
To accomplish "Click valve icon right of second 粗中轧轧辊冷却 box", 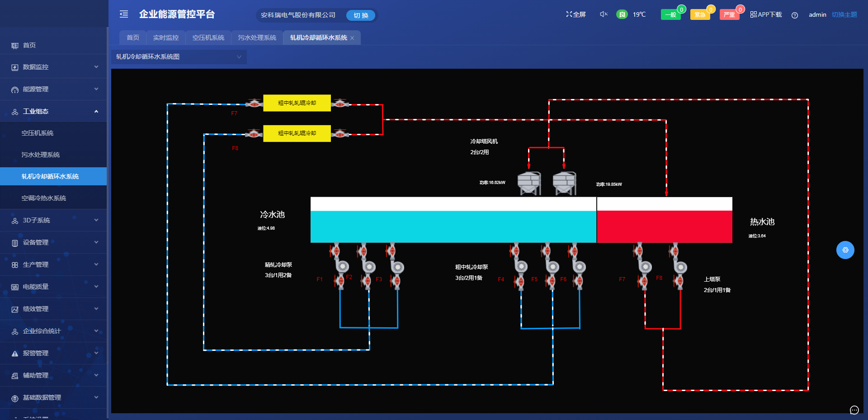I will (340, 134).
